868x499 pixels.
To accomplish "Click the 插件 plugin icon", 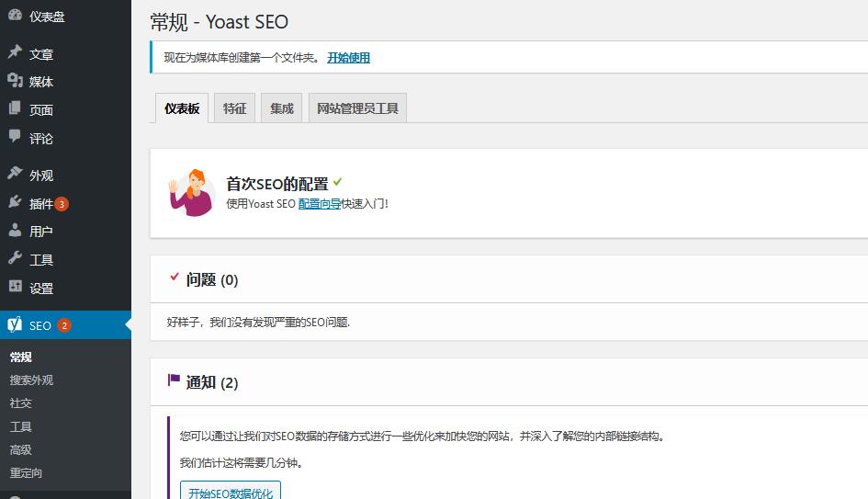I will coord(15,203).
